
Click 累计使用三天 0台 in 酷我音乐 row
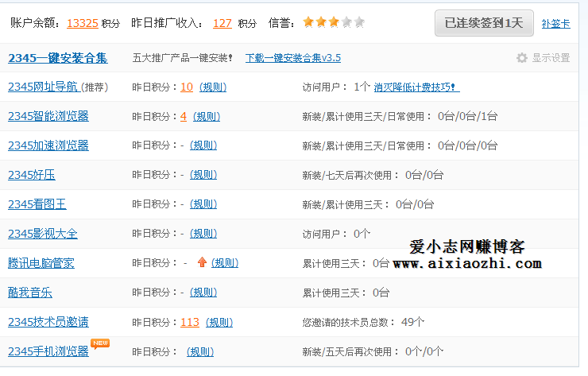(x=346, y=293)
